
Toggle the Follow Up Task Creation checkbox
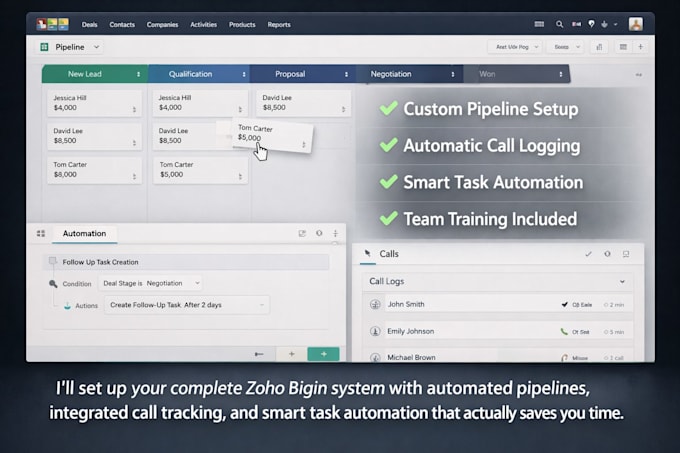pyautogui.click(x=52, y=261)
